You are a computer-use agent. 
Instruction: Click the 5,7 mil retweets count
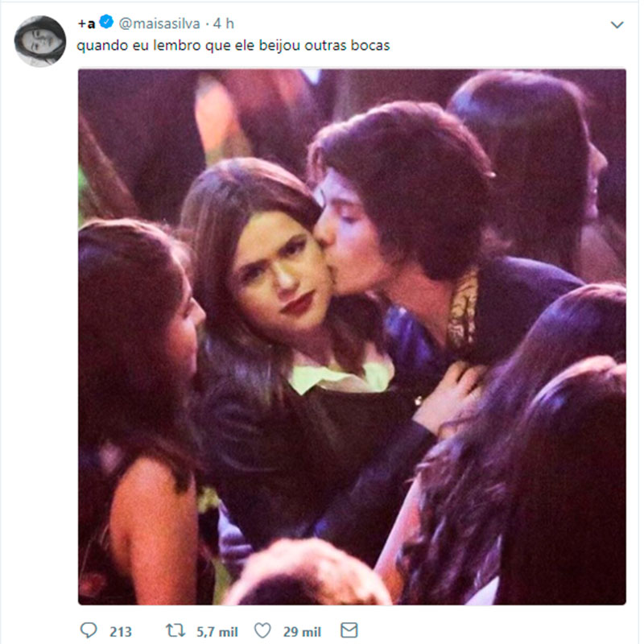pyautogui.click(x=213, y=631)
